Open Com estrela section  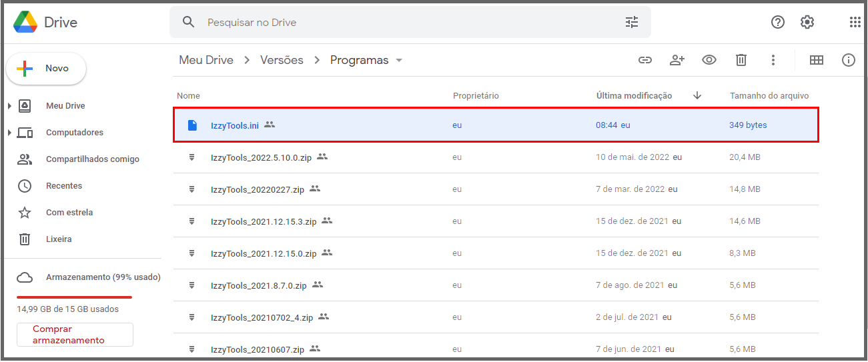[x=69, y=213]
